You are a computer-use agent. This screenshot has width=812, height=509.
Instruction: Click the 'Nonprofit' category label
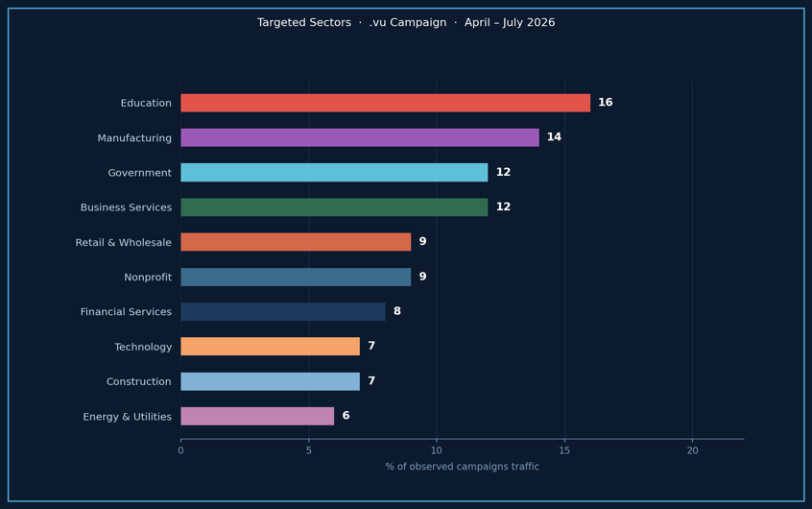pyautogui.click(x=148, y=278)
